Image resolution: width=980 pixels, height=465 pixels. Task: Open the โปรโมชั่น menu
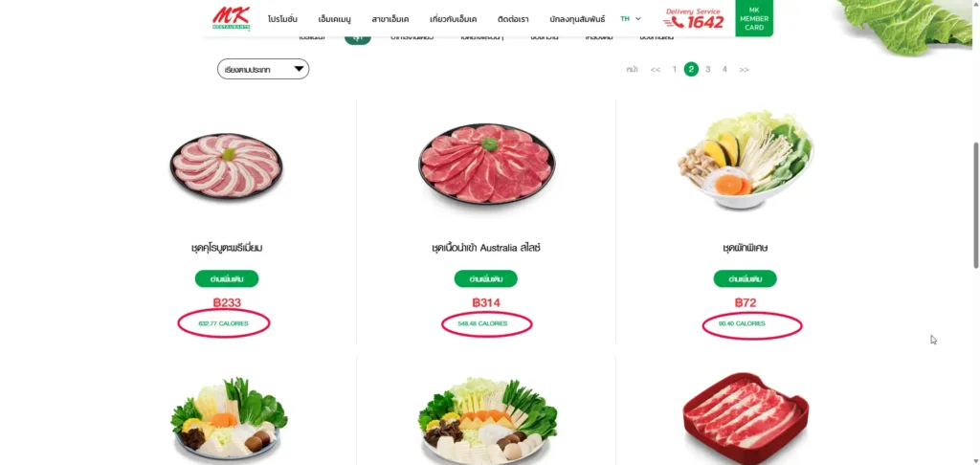pyautogui.click(x=282, y=19)
